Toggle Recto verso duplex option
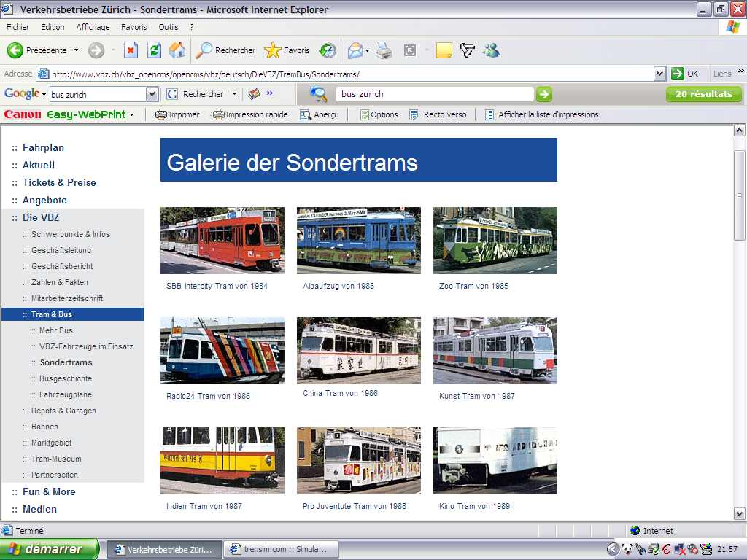The height and width of the screenshot is (560, 747). [x=438, y=114]
